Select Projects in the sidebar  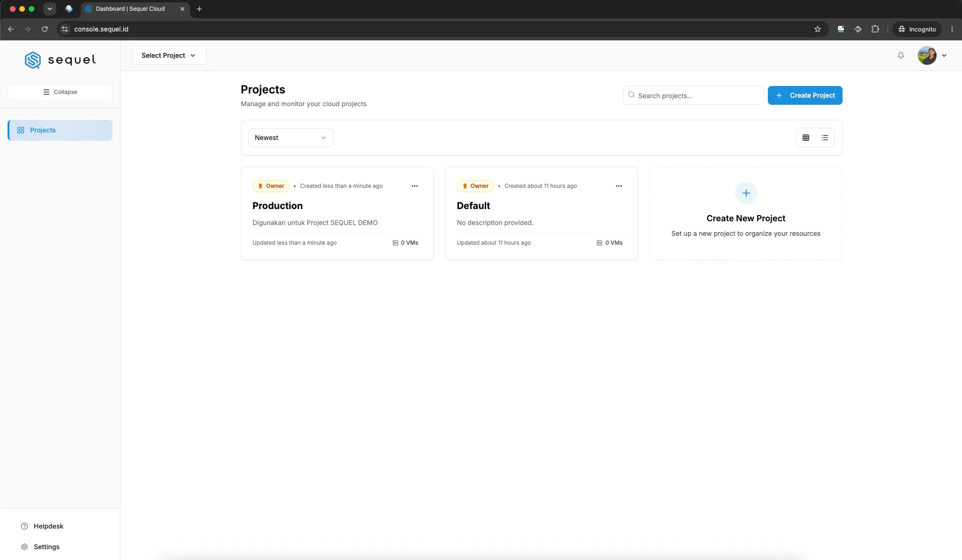60,130
